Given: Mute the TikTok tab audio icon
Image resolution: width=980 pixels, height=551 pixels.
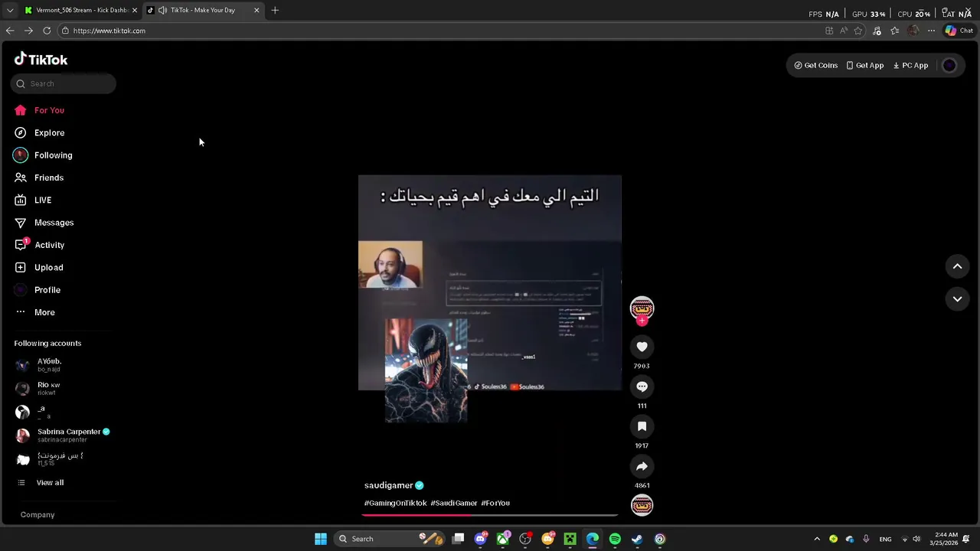Looking at the screenshot, I should coord(162,10).
